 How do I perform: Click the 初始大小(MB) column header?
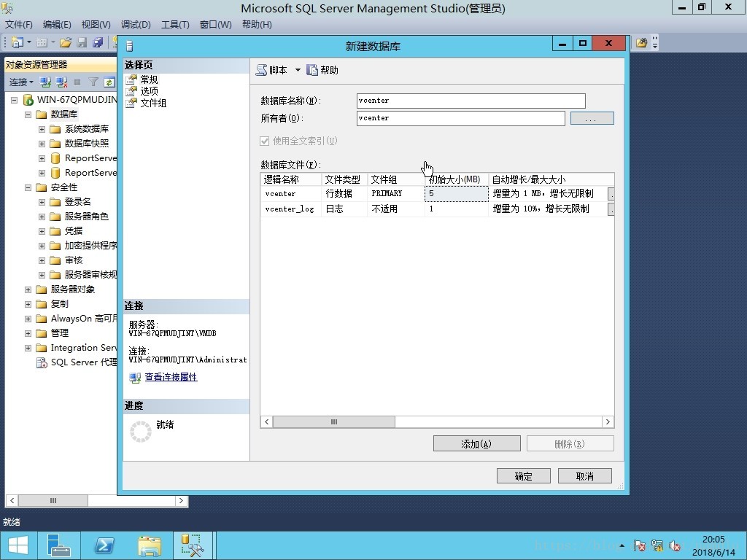coord(455,179)
